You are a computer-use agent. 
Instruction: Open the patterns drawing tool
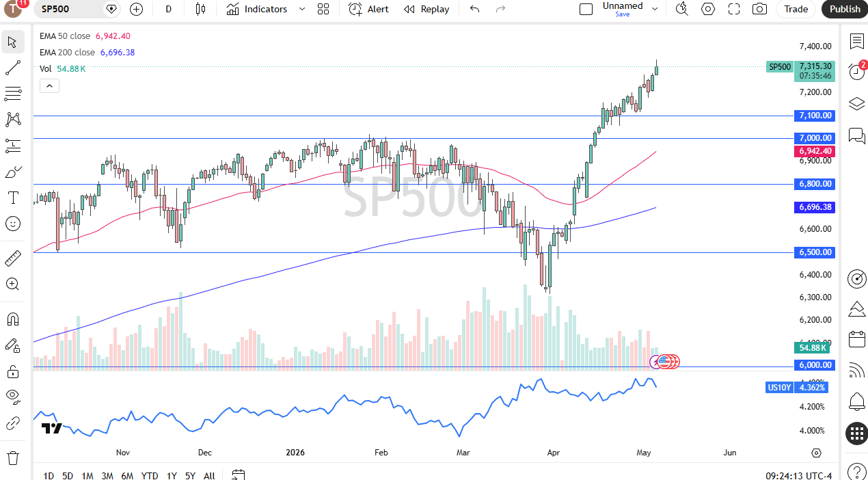(x=12, y=120)
